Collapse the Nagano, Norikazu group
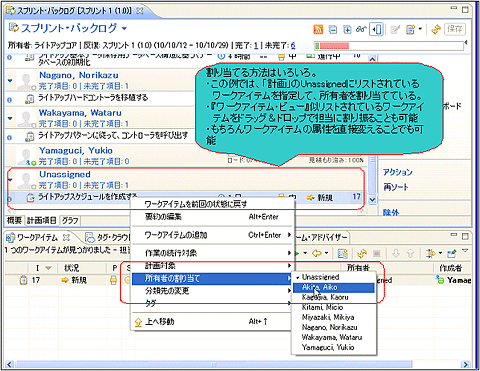Screen dimensions: 480x371 click(10, 80)
